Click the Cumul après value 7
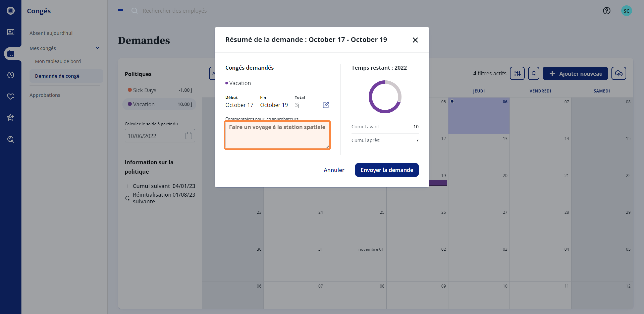Viewport: 644px width, 314px height. pyautogui.click(x=417, y=140)
